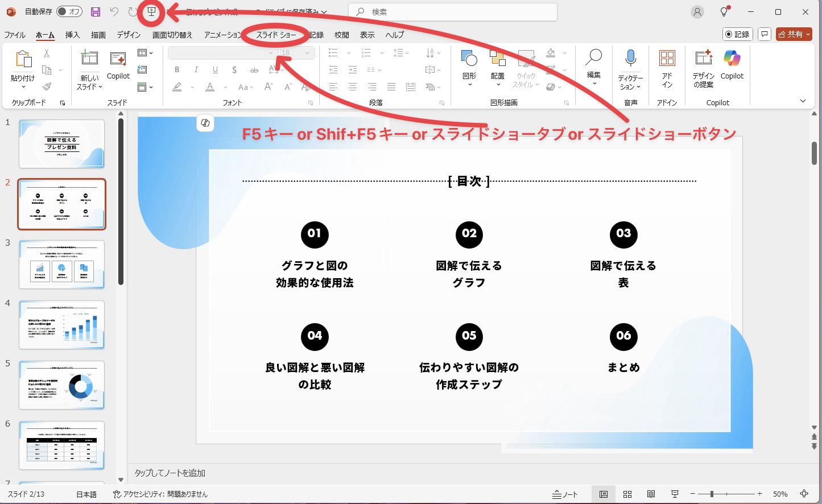822x504 pixels.
Task: Switch to the Animations (アニメーション) tab
Action: point(223,35)
